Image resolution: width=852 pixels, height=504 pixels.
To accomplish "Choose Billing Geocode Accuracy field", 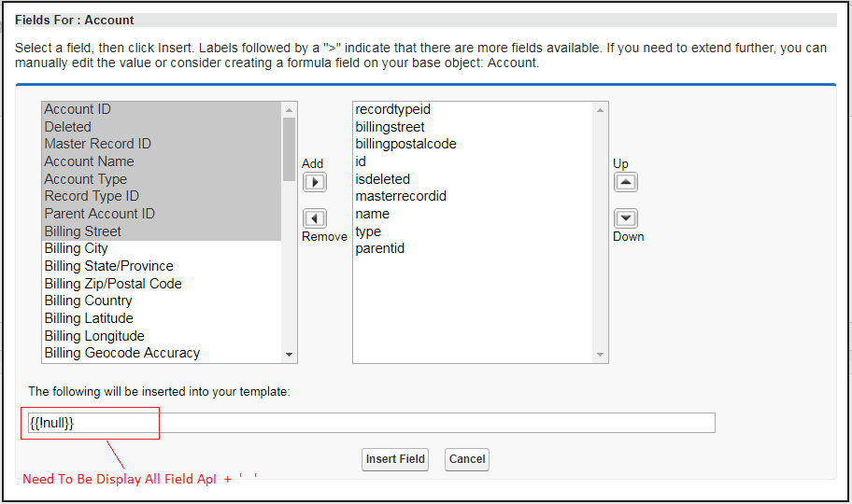I will pos(121,353).
